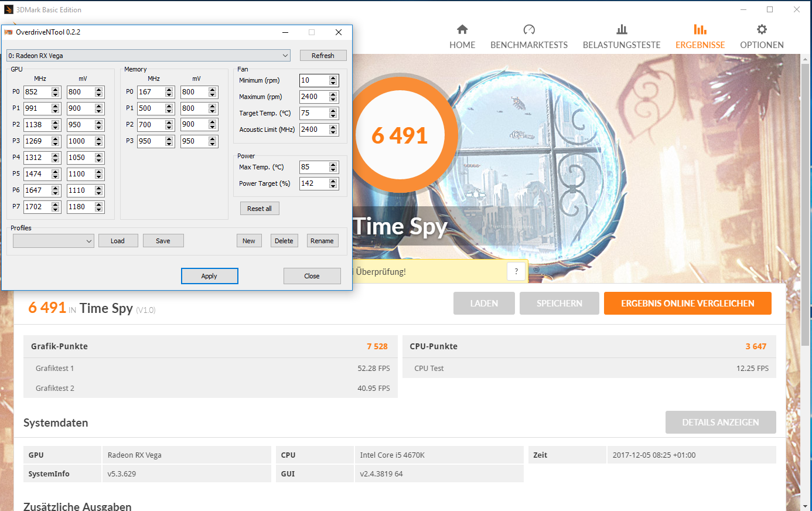Rename the selected profile

(x=322, y=241)
